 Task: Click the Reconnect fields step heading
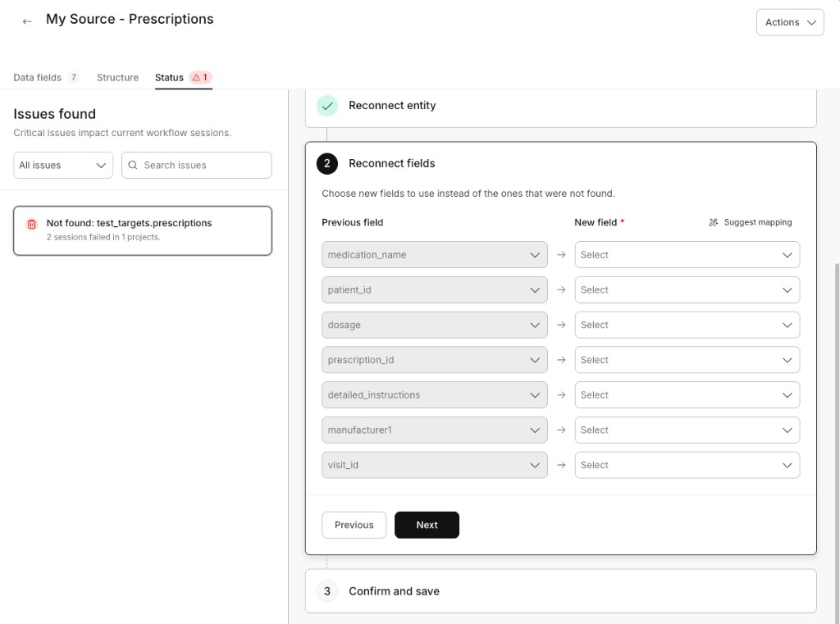click(391, 163)
